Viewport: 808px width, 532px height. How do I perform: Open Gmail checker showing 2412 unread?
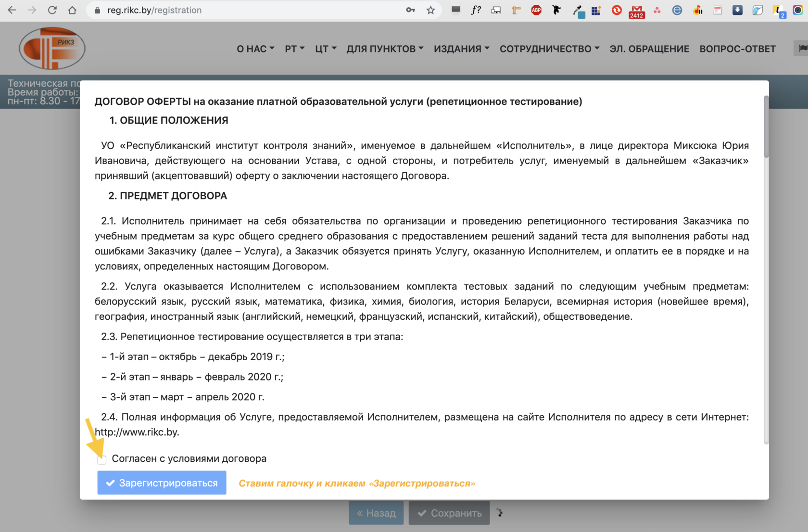click(637, 12)
